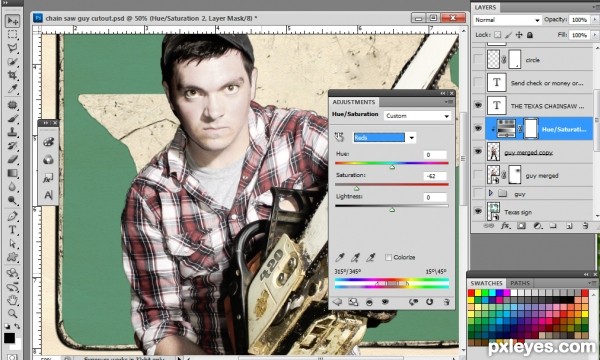Screen dimensions: 600x360
Task: Select the Move tool
Action: point(13,21)
